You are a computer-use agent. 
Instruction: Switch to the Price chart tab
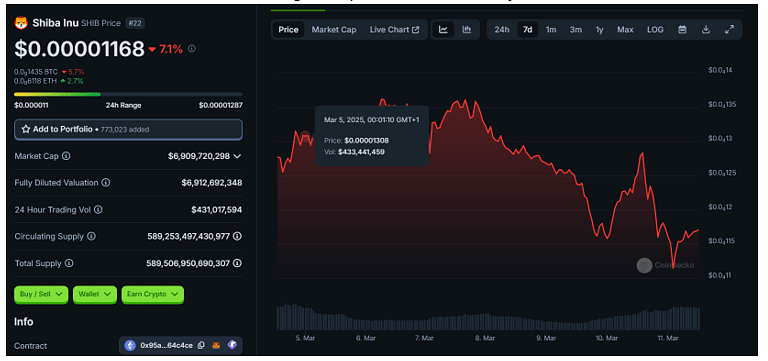coord(288,29)
